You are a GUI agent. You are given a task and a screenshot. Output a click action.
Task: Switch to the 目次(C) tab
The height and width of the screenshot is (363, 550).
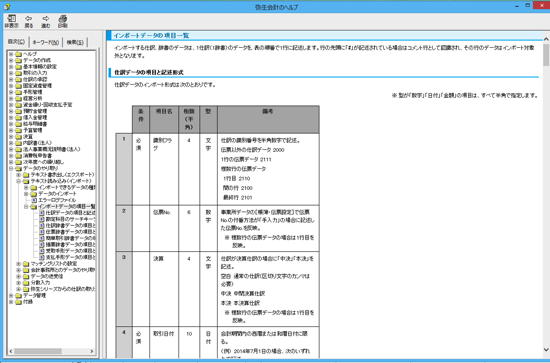[x=16, y=42]
